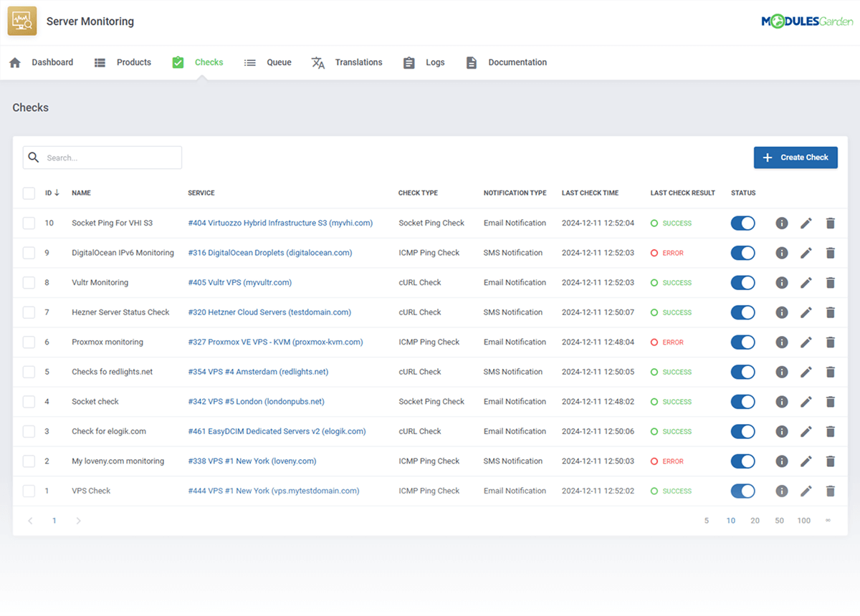Sort the table by the ID column arrow
This screenshot has width=860, height=616.
pos(57,193)
